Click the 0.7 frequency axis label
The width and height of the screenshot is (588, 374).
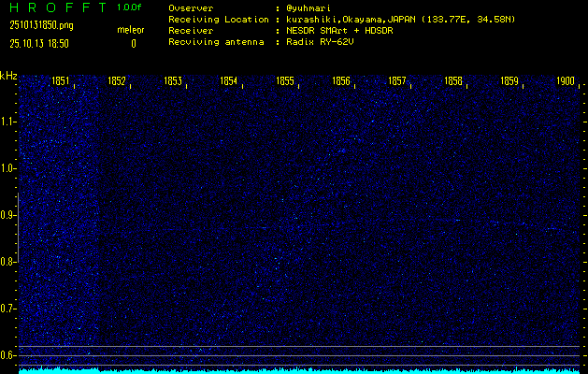(8, 309)
